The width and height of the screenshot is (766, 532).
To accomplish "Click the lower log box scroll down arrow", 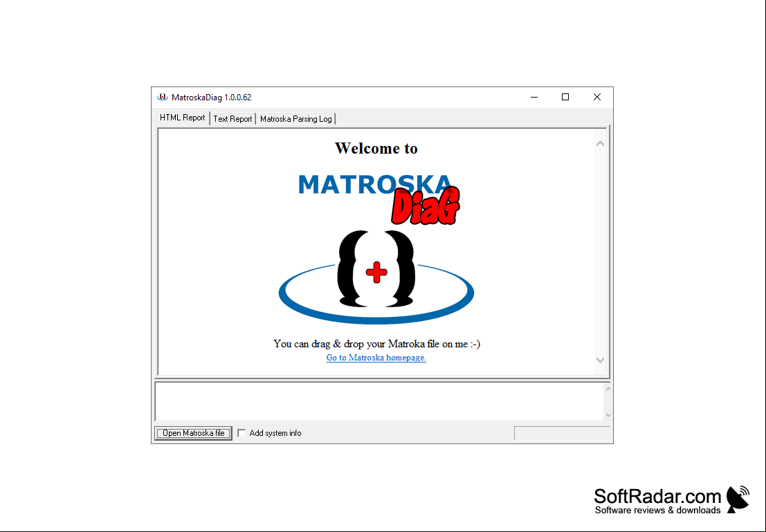I will pos(608,415).
